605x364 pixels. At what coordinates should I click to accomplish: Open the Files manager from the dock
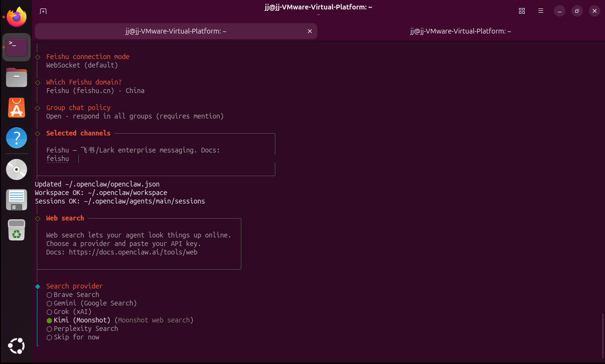click(17, 77)
